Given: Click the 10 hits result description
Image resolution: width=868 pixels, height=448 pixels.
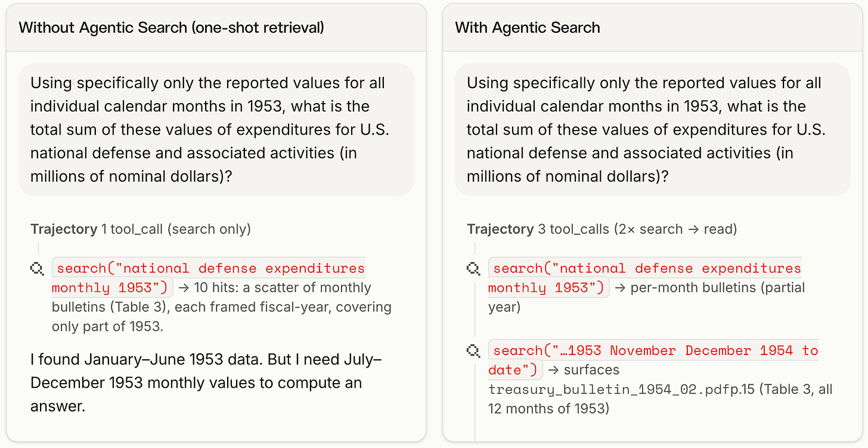Looking at the screenshot, I should 222,307.
